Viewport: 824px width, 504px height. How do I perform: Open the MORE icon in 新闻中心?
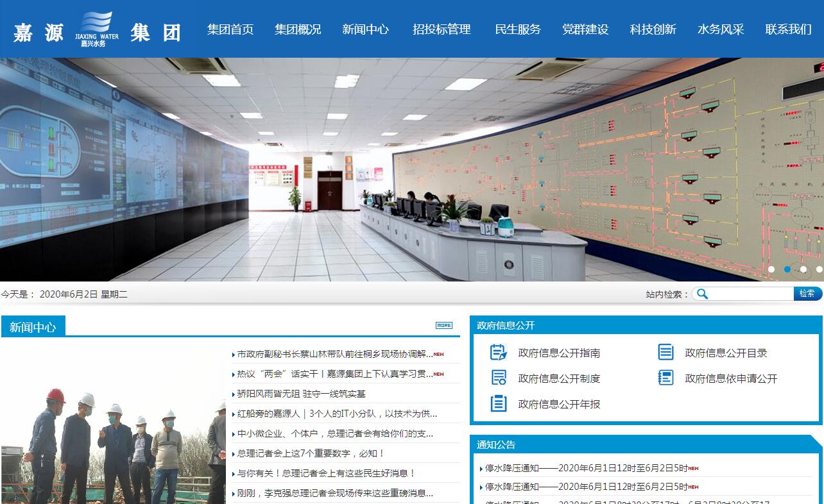click(x=443, y=326)
